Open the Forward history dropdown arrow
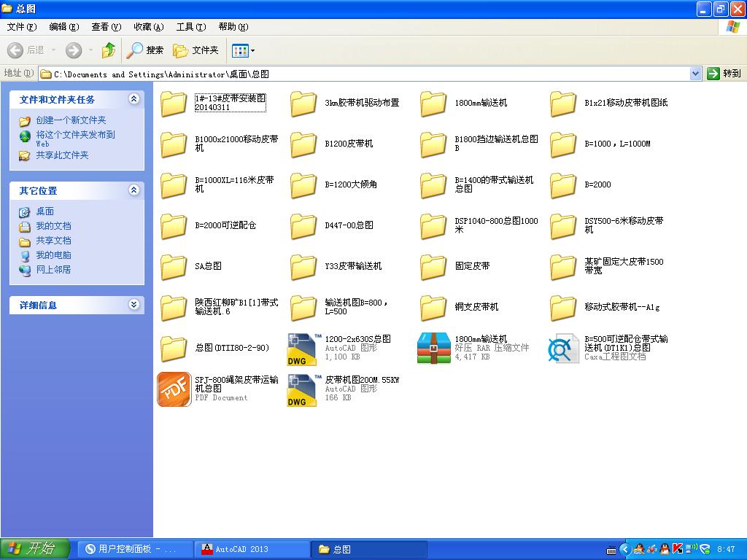The image size is (747, 560). tap(90, 50)
